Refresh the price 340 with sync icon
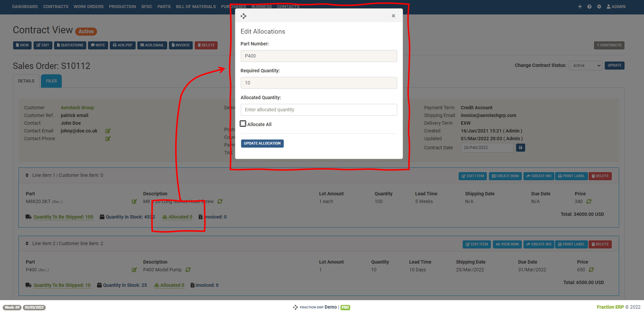The height and width of the screenshot is (312, 644). [x=589, y=201]
